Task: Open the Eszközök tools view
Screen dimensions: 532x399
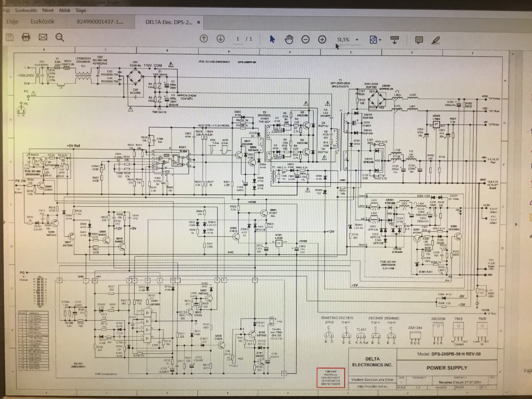Action: pos(42,22)
